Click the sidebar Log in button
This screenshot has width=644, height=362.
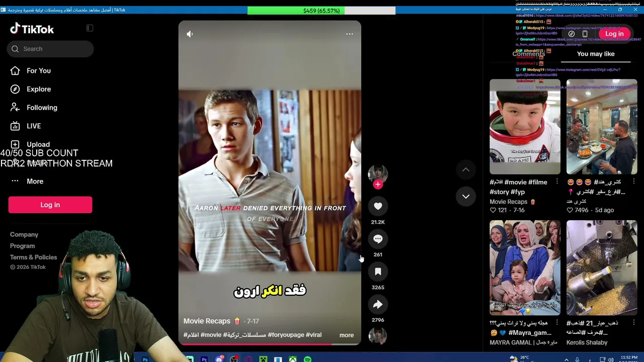pyautogui.click(x=50, y=205)
